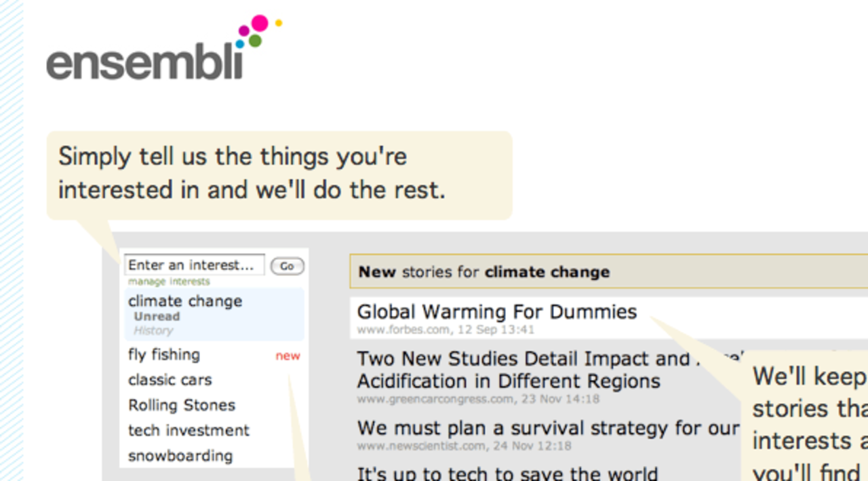Image resolution: width=868 pixels, height=481 pixels.
Task: Click the Enter an interest input field
Action: click(x=195, y=265)
